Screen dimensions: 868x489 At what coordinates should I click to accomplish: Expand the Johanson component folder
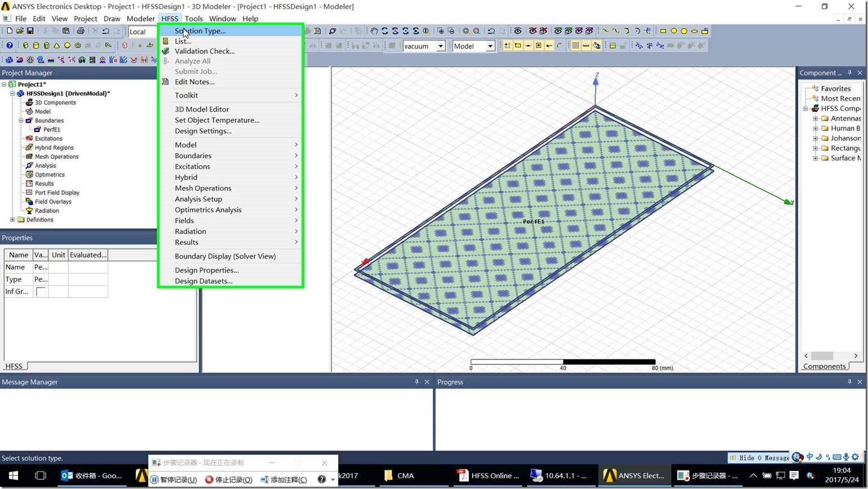tap(815, 138)
